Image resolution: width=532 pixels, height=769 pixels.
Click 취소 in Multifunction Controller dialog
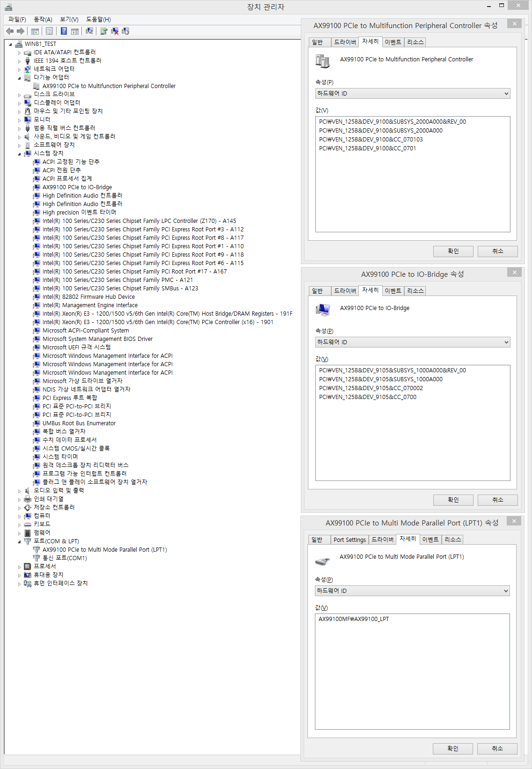tap(498, 251)
